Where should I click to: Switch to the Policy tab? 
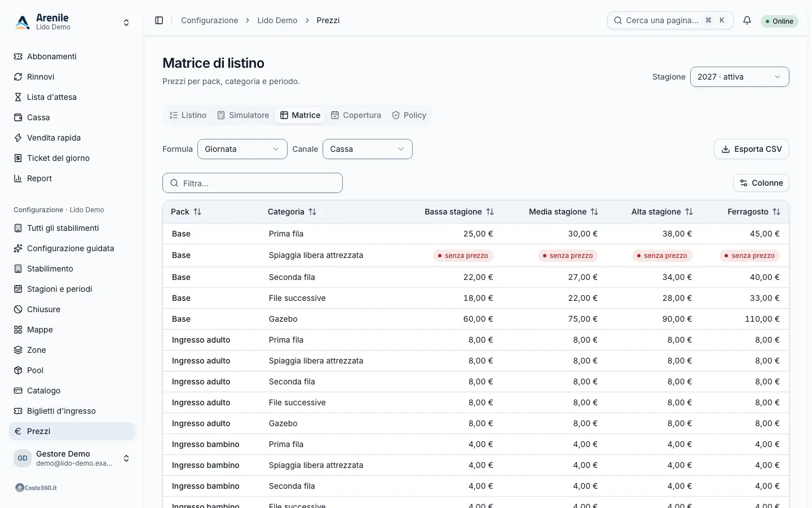point(409,115)
